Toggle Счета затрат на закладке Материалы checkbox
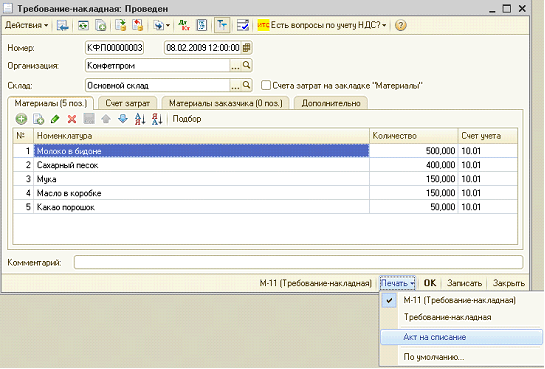545x369 pixels. pyautogui.click(x=266, y=85)
